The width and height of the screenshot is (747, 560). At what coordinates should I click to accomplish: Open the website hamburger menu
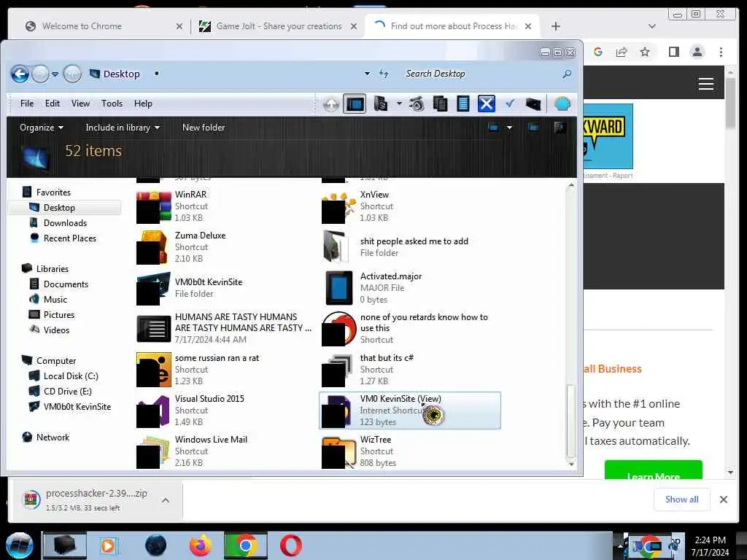(706, 85)
